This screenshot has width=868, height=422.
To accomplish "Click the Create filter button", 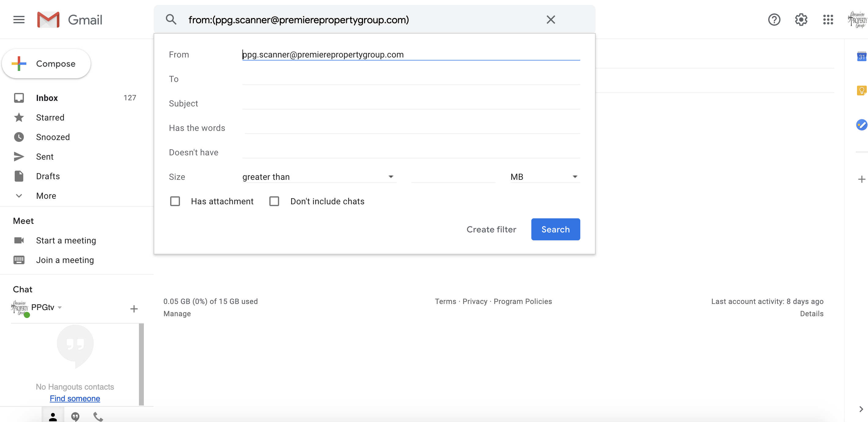I will point(491,229).
